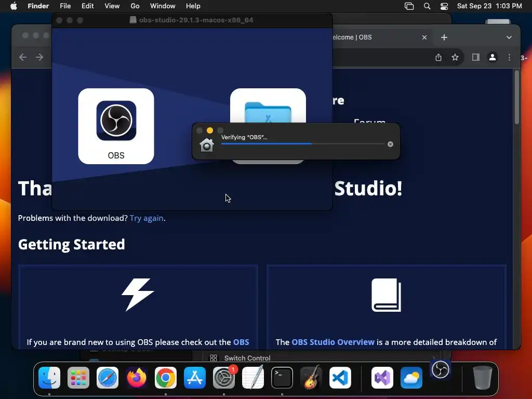Open Visual Studio from the Dock

click(382, 378)
